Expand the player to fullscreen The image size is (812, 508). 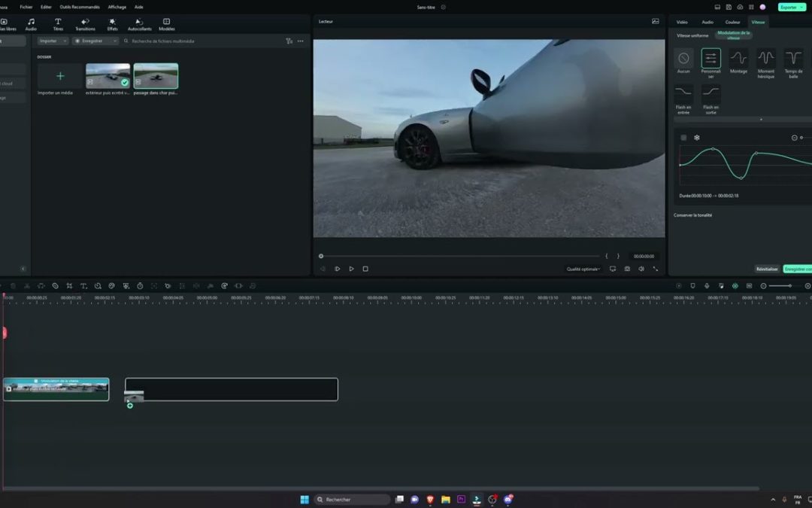pyautogui.click(x=656, y=269)
